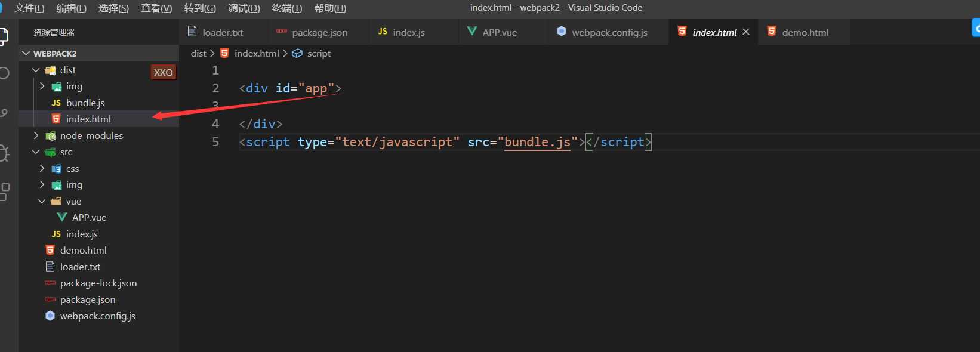The image size is (980, 352).
Task: Place cursor in div id="app" code line
Action: [290, 88]
